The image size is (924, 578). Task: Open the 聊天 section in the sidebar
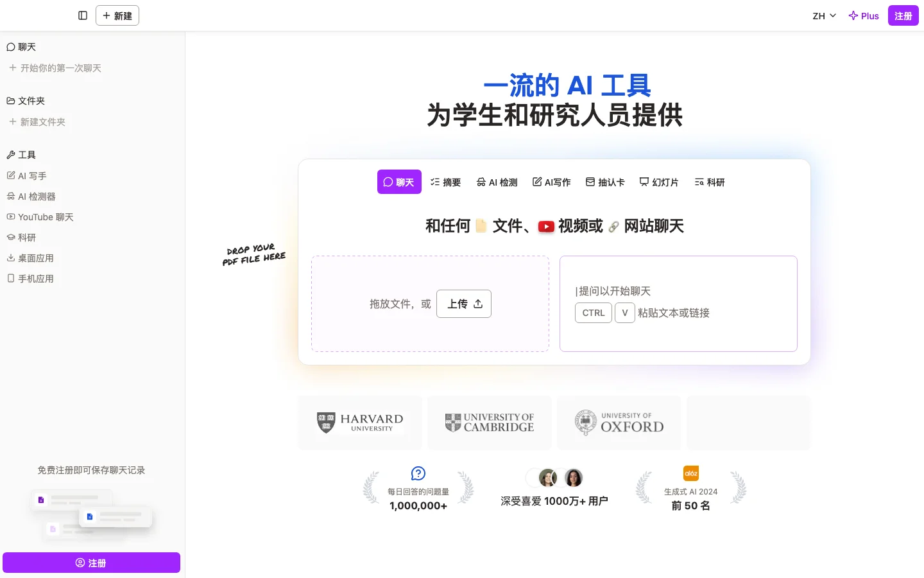click(22, 47)
